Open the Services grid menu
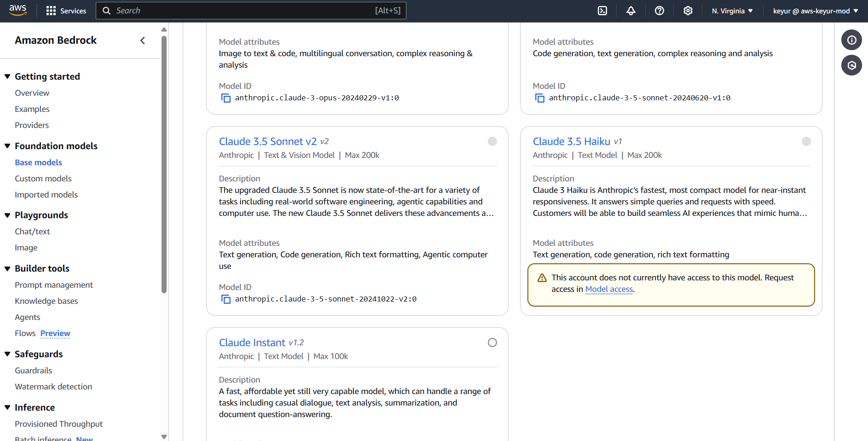Image resolution: width=868 pixels, height=441 pixels. coord(66,11)
